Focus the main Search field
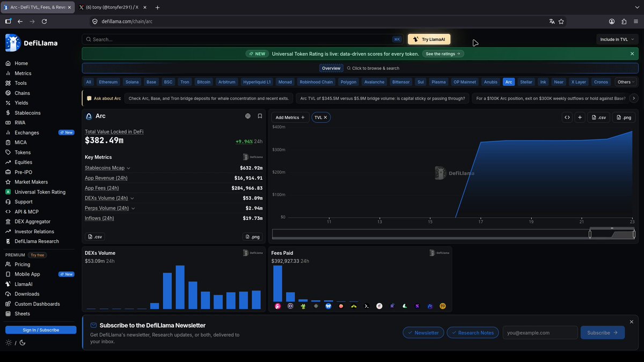 [243, 39]
